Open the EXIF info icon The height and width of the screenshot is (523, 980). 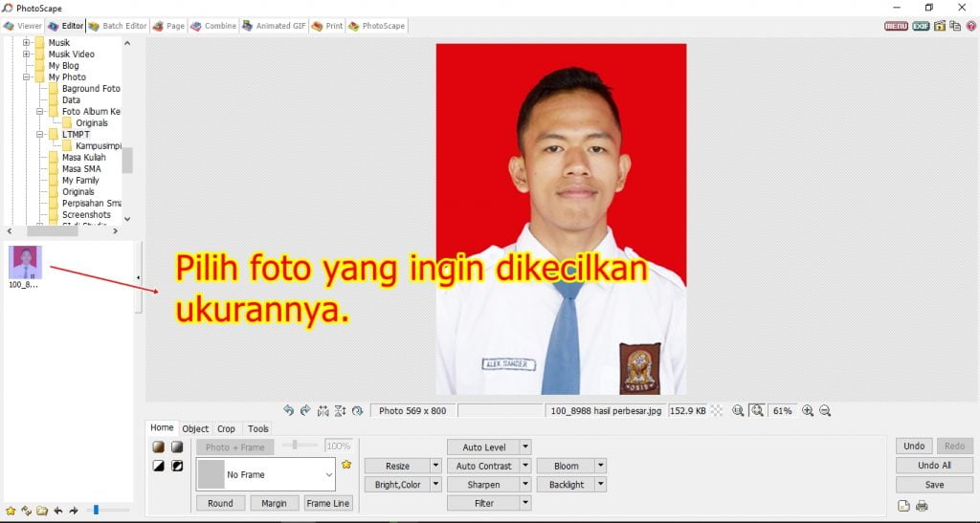[921, 26]
